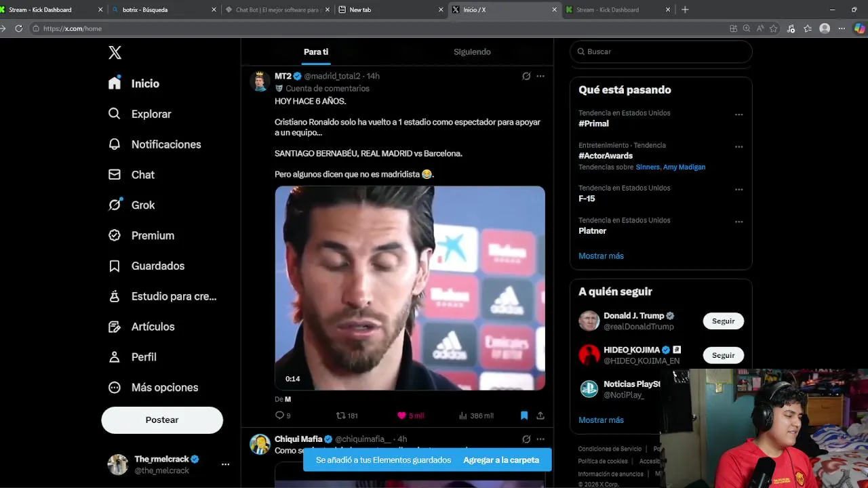Click the share icon on MT2 post

(x=540, y=415)
